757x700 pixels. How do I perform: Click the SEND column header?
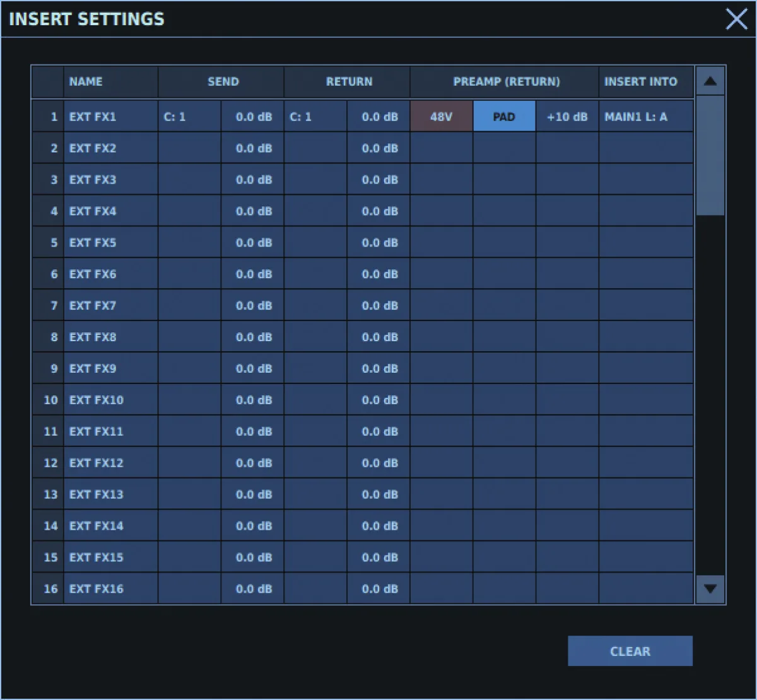click(221, 81)
